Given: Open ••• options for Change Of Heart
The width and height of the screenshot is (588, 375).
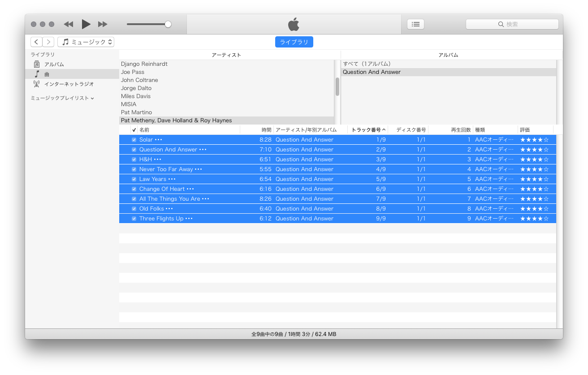Looking at the screenshot, I should (x=190, y=189).
